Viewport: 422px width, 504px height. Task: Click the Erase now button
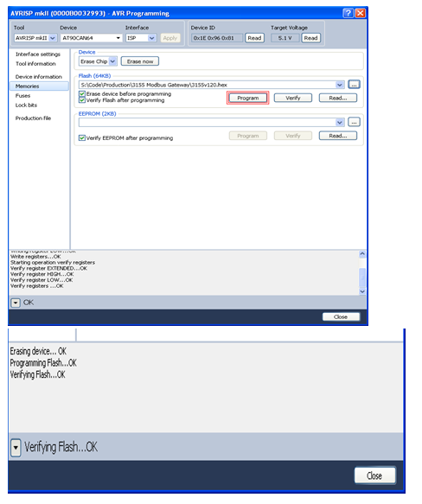click(140, 61)
